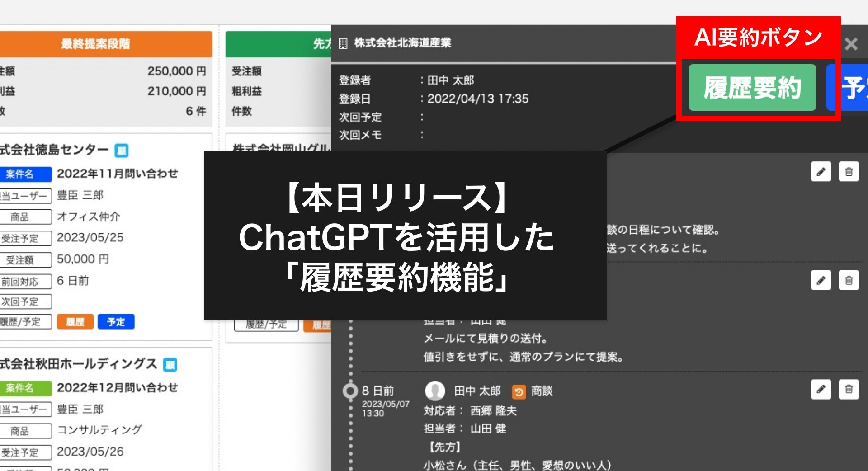Click the green 履歴要約 button

pyautogui.click(x=752, y=87)
